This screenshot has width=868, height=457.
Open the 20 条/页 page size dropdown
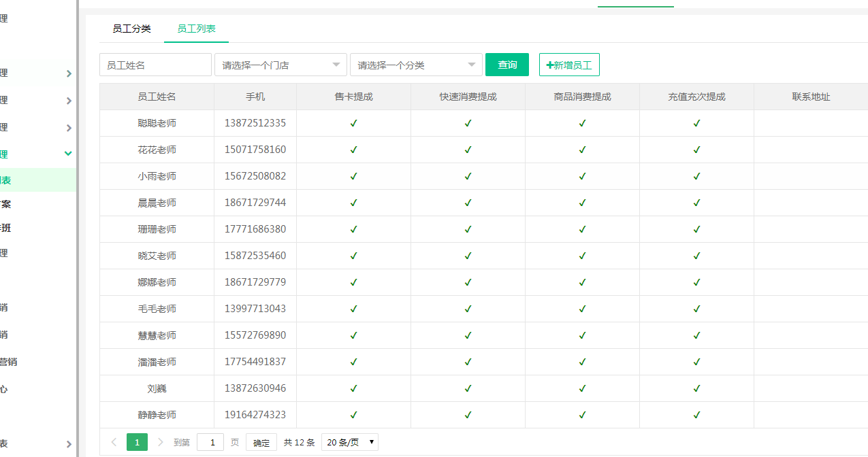click(349, 442)
